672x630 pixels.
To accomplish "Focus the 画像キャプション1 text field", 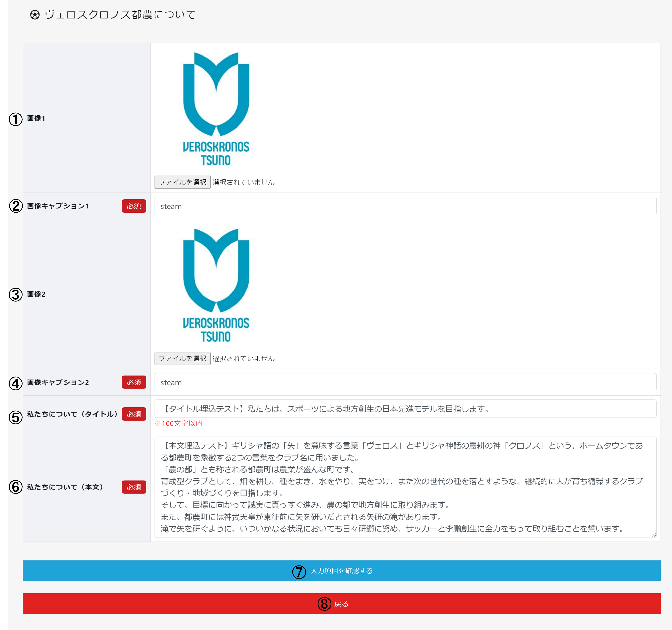I will pyautogui.click(x=405, y=206).
